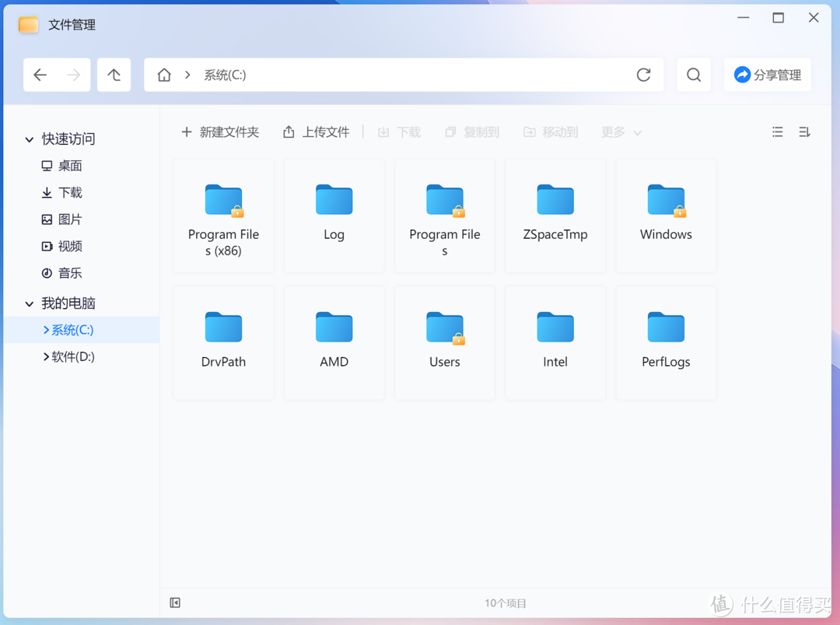840x625 pixels.
Task: Click the 分享管理 share management button
Action: click(768, 74)
